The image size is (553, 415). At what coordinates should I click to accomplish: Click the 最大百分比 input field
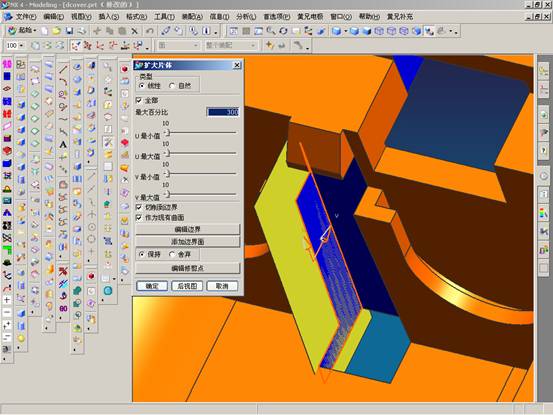[223, 112]
